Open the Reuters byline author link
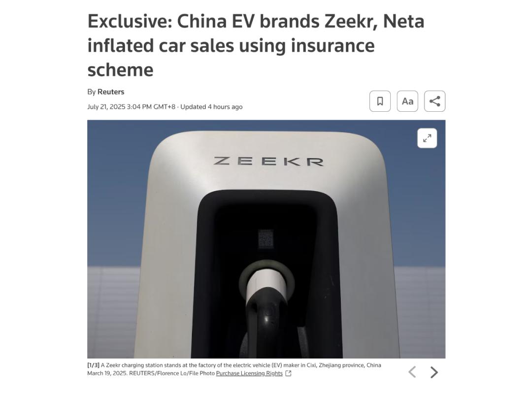532x393 pixels. click(111, 92)
